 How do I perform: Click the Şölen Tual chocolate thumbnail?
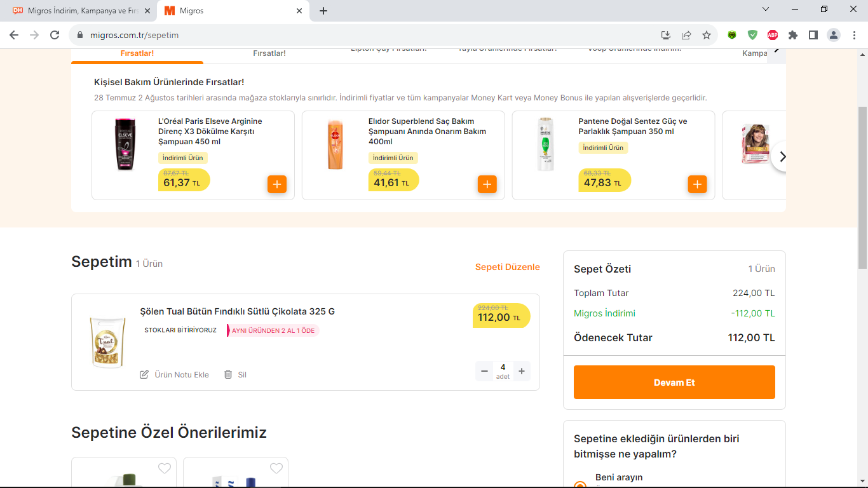click(x=107, y=342)
